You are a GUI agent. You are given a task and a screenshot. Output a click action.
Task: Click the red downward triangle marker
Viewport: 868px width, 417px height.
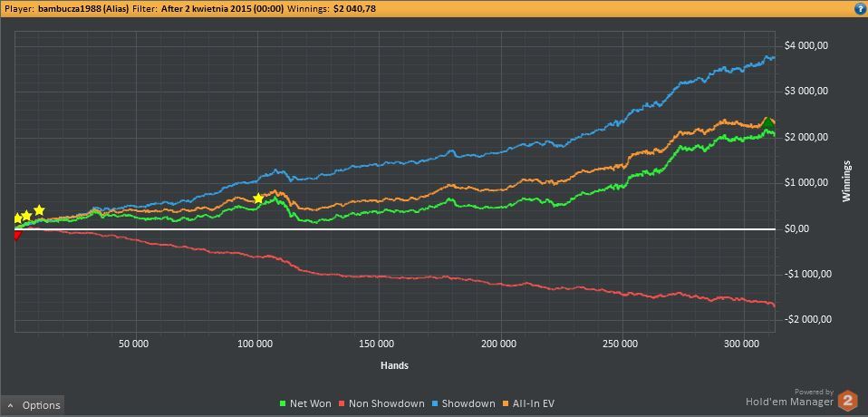coord(16,236)
